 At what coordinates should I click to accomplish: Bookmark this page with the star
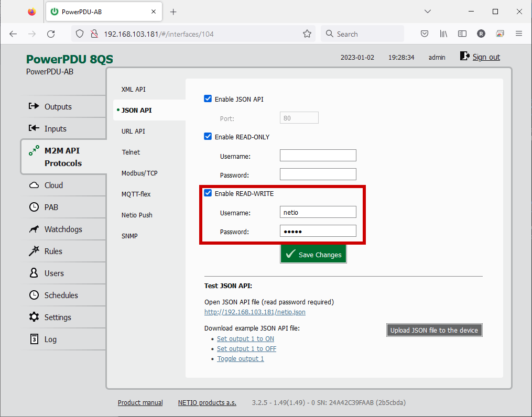[307, 34]
